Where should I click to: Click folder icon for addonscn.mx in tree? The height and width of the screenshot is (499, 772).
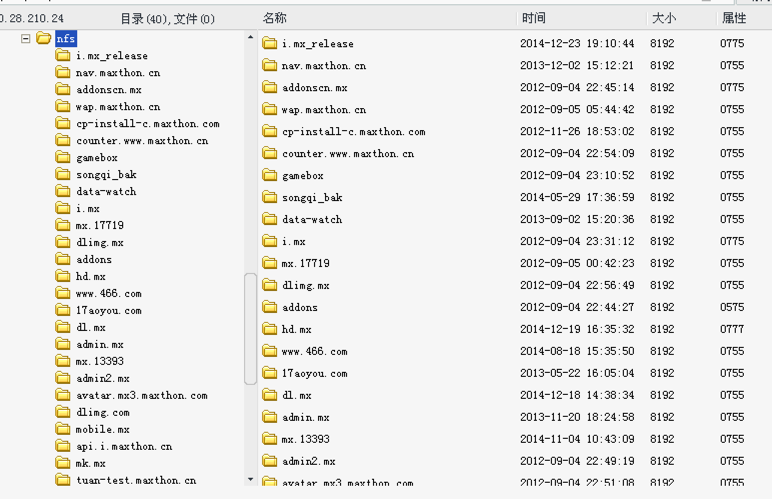63,89
